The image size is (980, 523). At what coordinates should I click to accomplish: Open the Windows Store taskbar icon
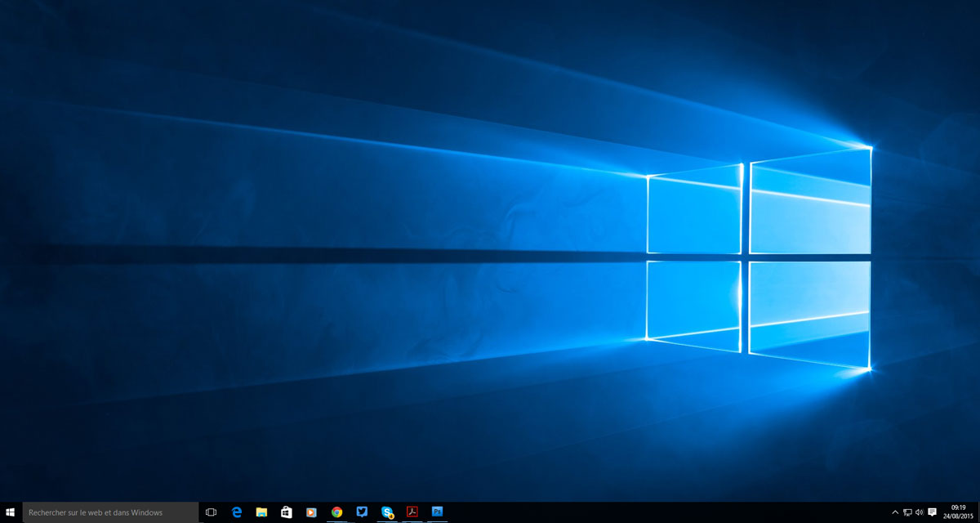(x=287, y=512)
